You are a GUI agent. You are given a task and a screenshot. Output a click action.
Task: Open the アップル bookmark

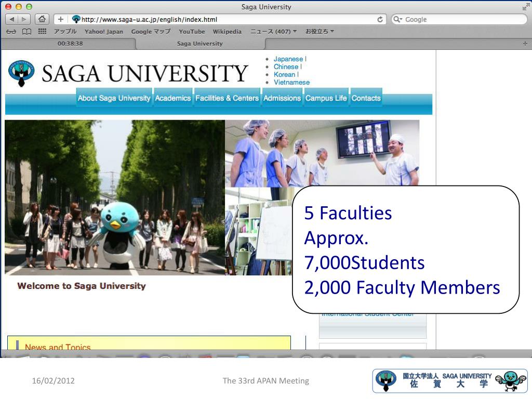coord(65,32)
